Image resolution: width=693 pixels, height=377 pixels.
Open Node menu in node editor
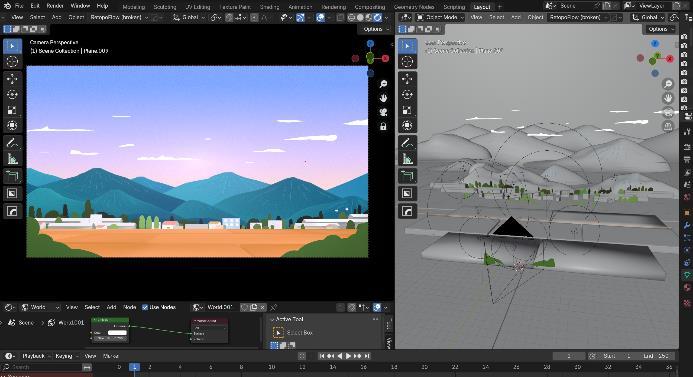pyautogui.click(x=129, y=307)
